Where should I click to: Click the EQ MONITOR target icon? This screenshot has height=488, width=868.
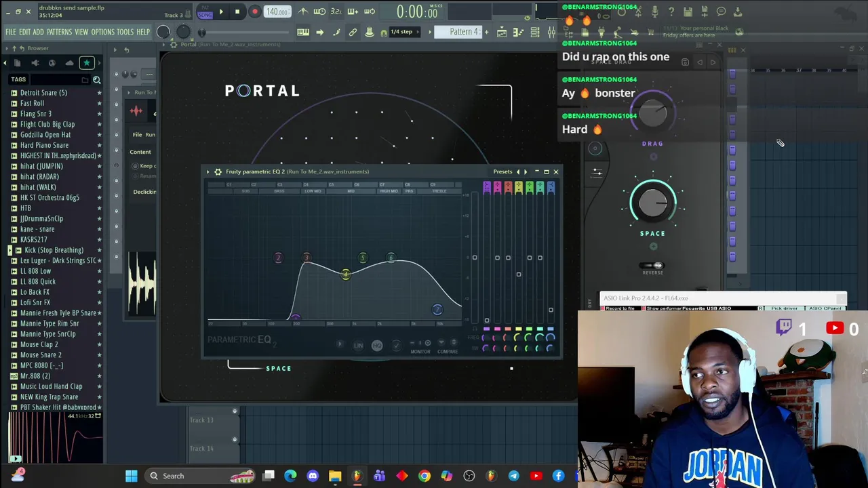[427, 343]
